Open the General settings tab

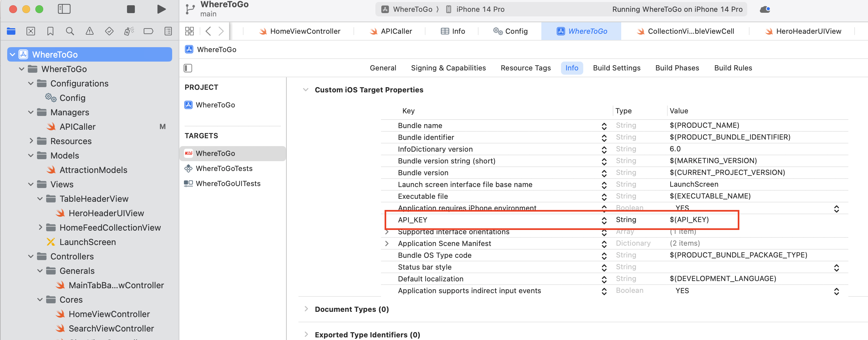click(383, 68)
